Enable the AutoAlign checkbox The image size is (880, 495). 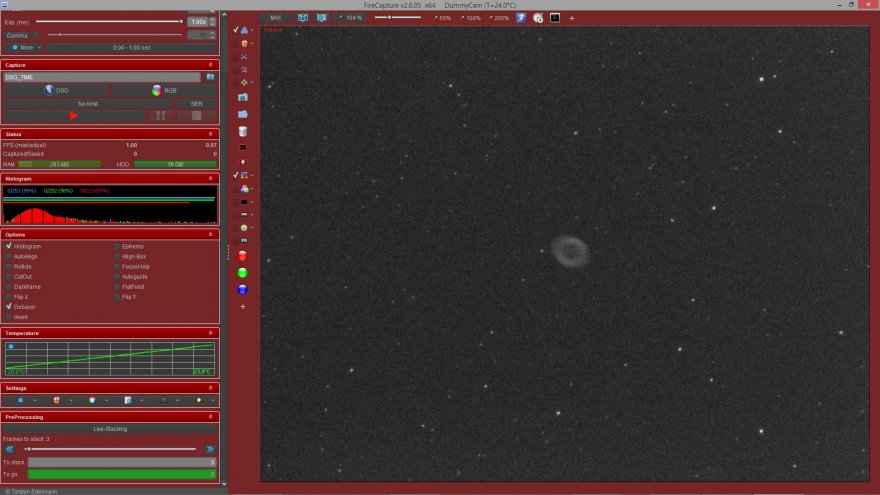point(9,257)
